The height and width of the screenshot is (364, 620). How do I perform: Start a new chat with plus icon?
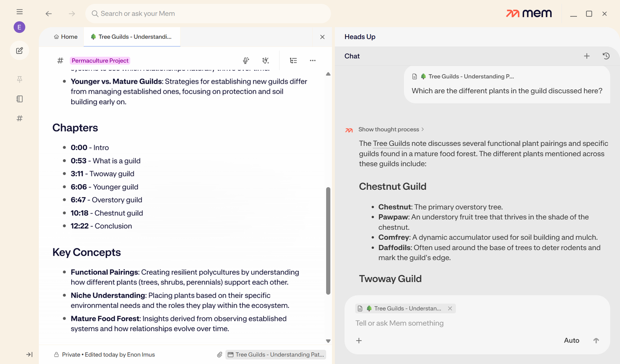tap(587, 56)
